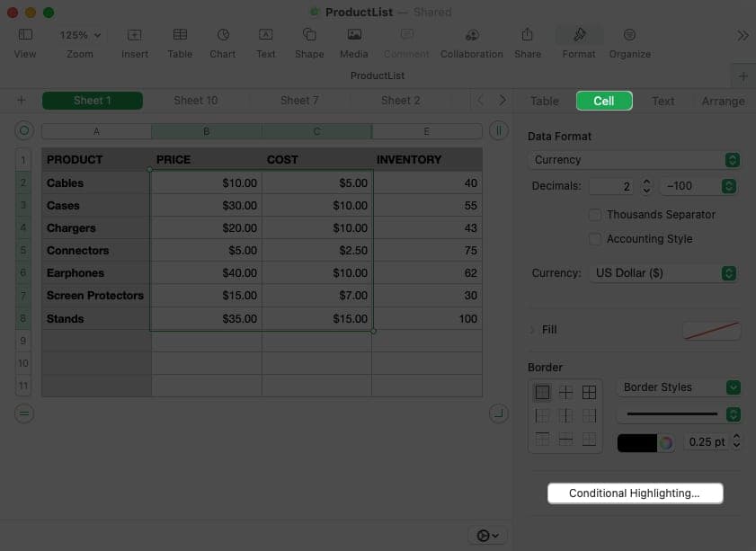This screenshot has width=756, height=551.
Task: Enable Thousands Separator checkbox
Action: tap(595, 215)
